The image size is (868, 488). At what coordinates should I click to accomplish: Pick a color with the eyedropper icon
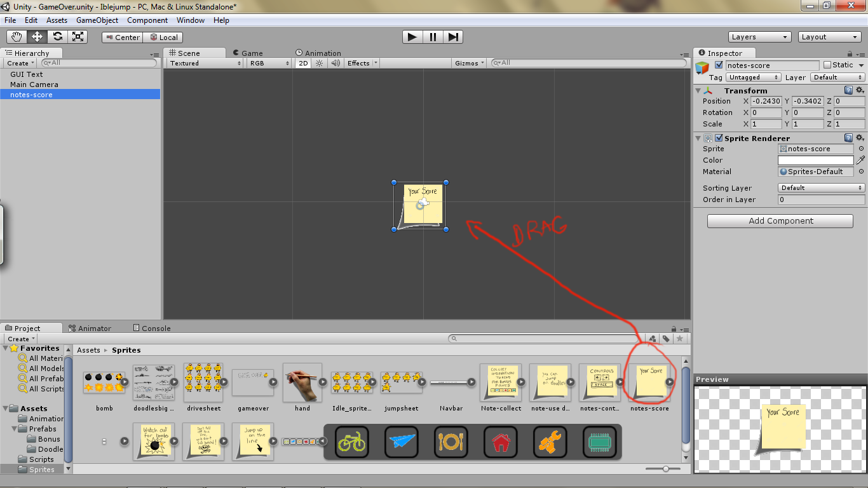861,160
